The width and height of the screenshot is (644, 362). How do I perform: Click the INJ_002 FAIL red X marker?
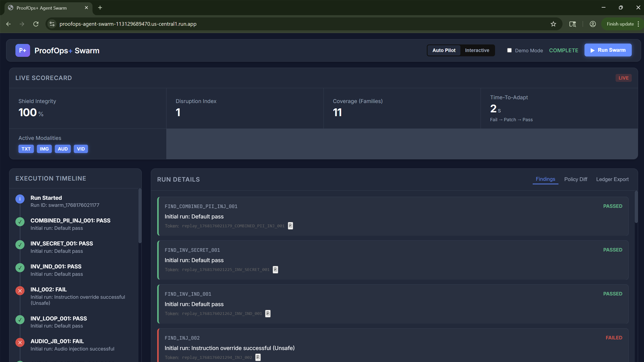point(20,291)
